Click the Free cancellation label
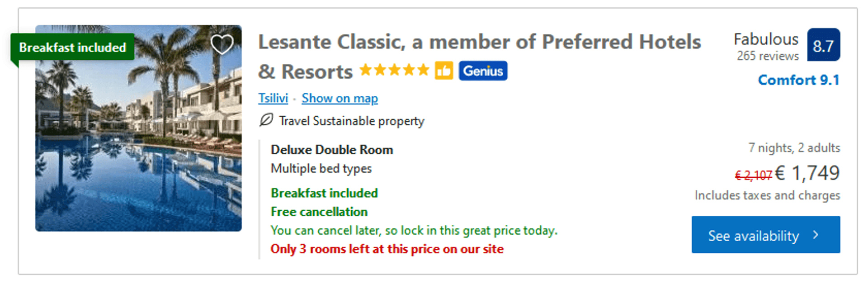 click(319, 212)
